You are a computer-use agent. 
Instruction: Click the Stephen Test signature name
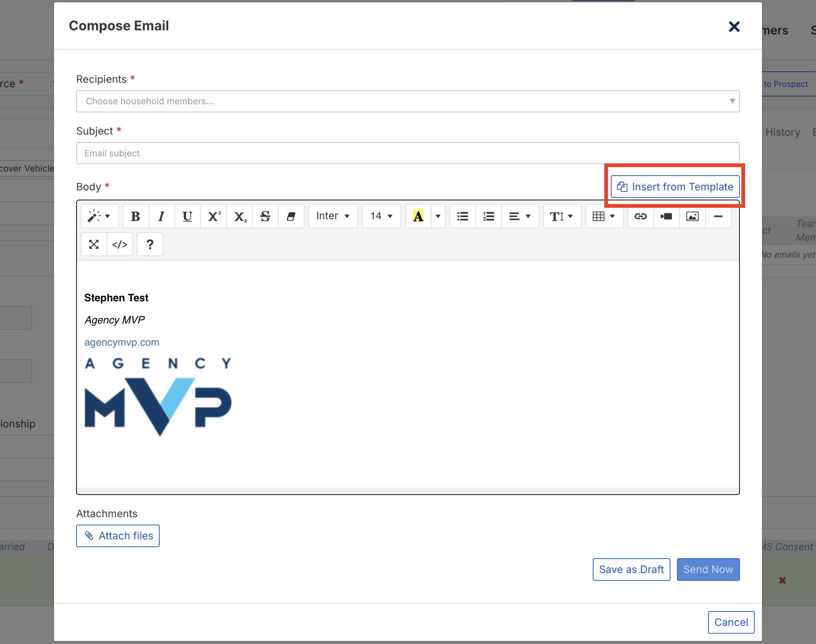116,298
